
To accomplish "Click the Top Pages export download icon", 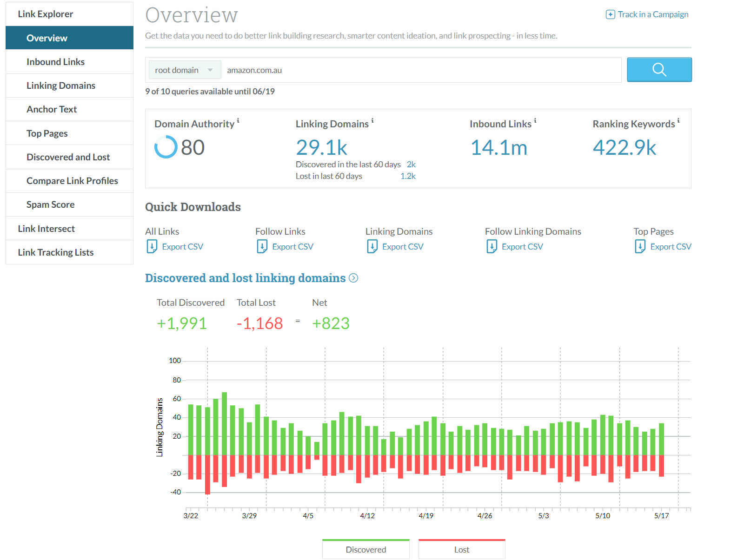I will (x=640, y=246).
